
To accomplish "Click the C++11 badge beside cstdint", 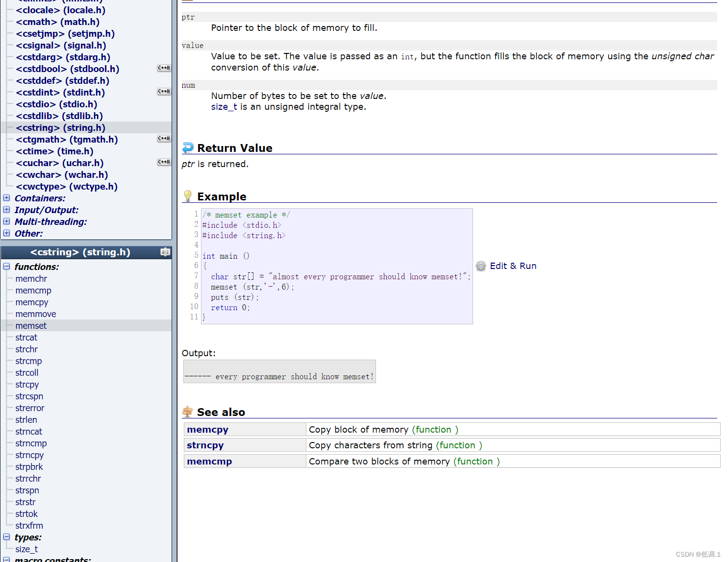I will click(164, 92).
